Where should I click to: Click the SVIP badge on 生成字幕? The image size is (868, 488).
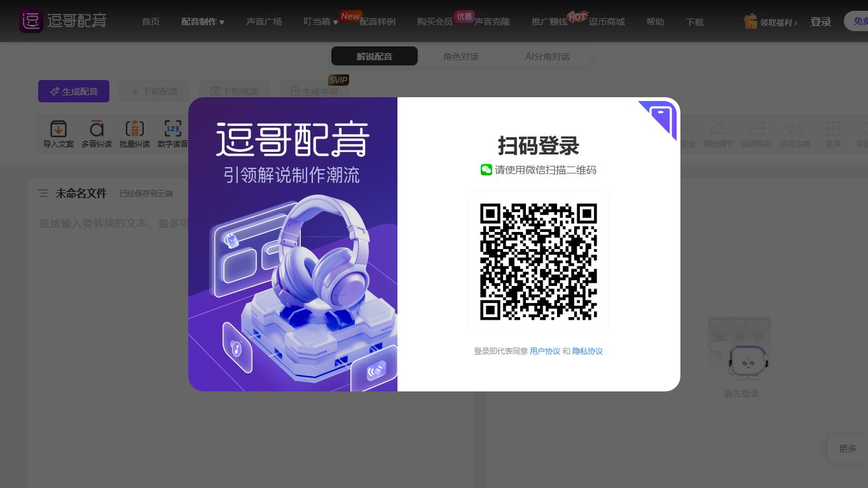[x=339, y=79]
